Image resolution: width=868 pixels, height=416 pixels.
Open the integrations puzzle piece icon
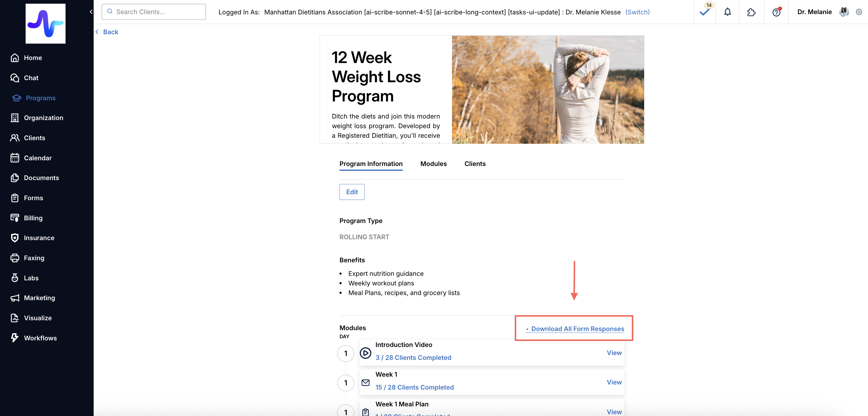[x=751, y=12]
